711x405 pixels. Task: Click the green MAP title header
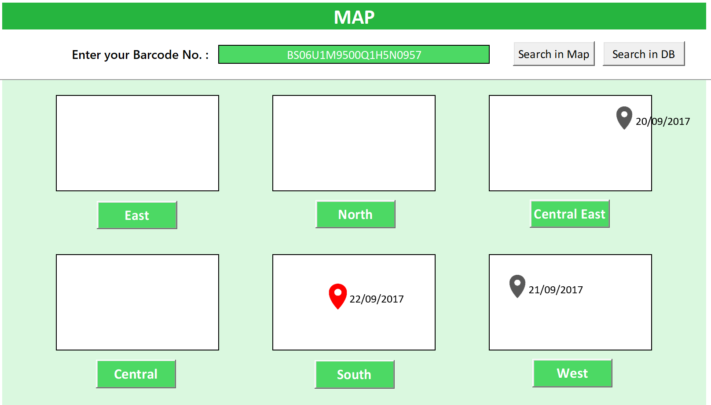click(355, 16)
